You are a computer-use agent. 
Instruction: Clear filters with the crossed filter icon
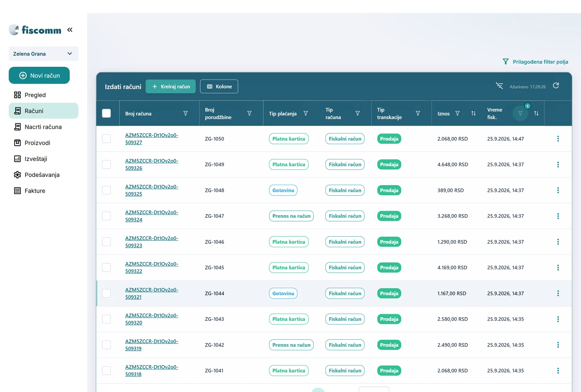tap(500, 86)
